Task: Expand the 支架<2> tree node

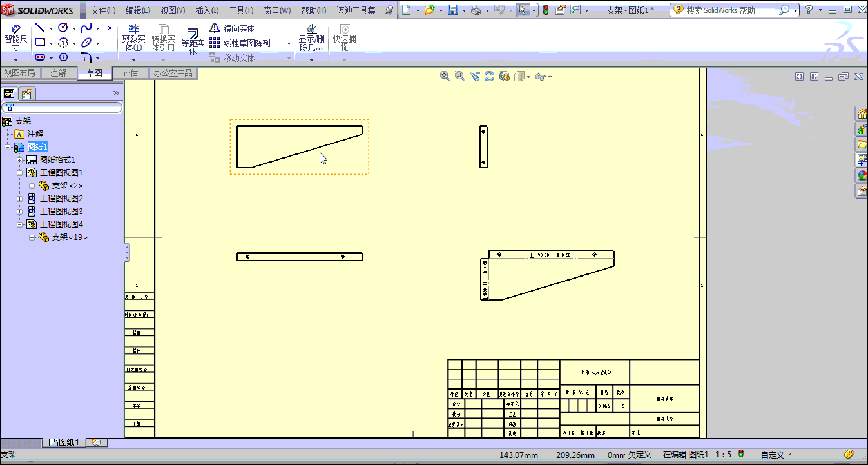Action: point(32,186)
